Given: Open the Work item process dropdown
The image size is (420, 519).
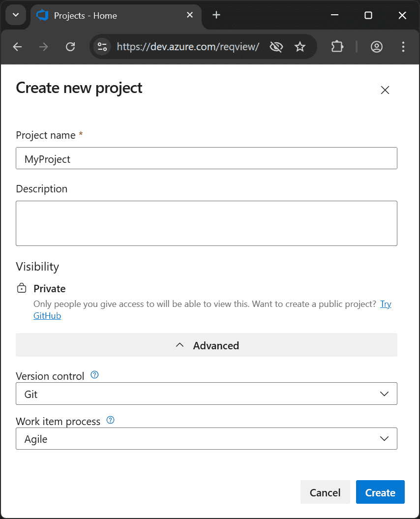Looking at the screenshot, I should point(384,438).
